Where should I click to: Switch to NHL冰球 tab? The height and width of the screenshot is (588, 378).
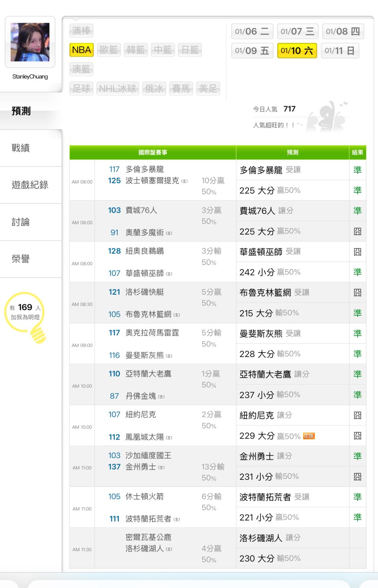coord(118,89)
